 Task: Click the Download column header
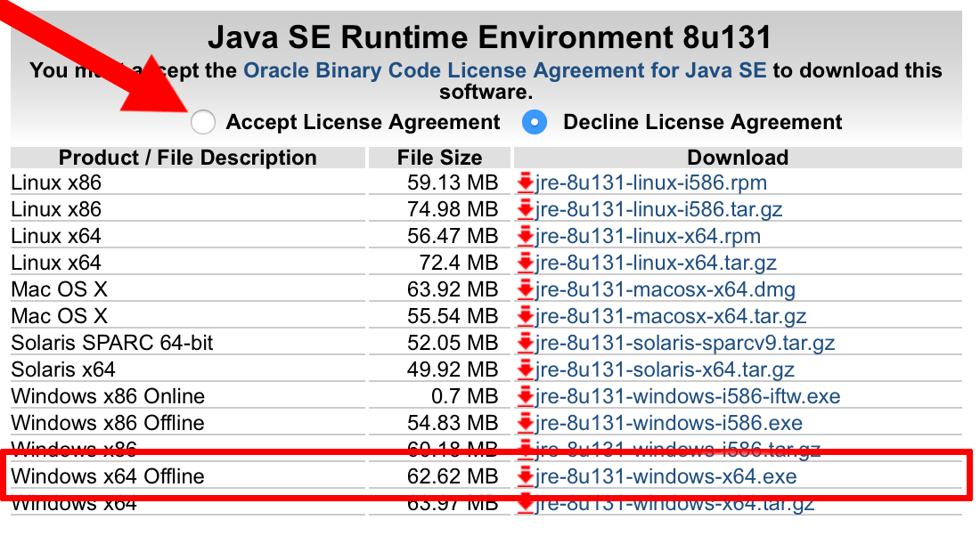[x=738, y=158]
